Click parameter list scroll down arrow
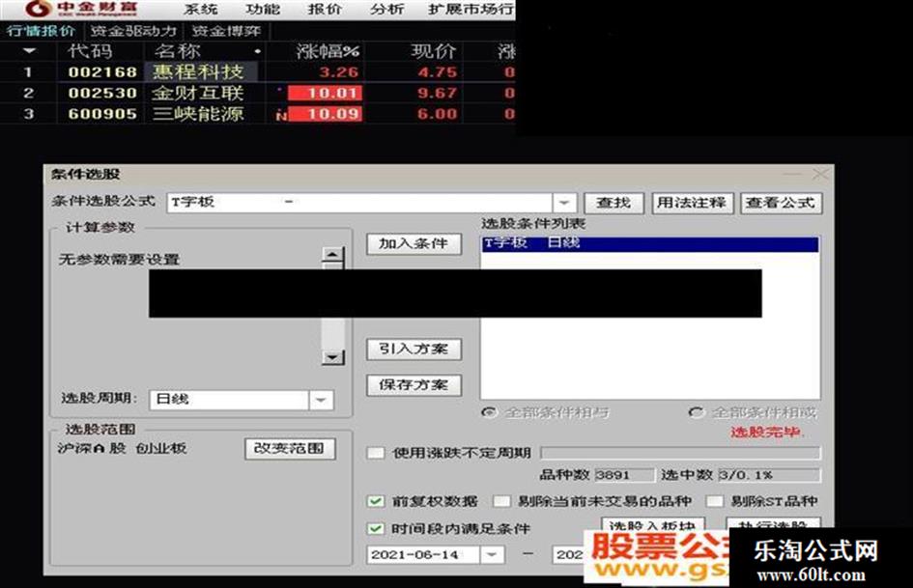Screen dimensions: 913x588 (333, 357)
